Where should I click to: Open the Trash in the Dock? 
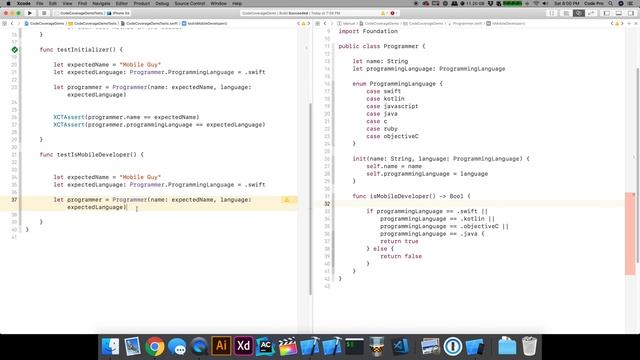click(529, 347)
